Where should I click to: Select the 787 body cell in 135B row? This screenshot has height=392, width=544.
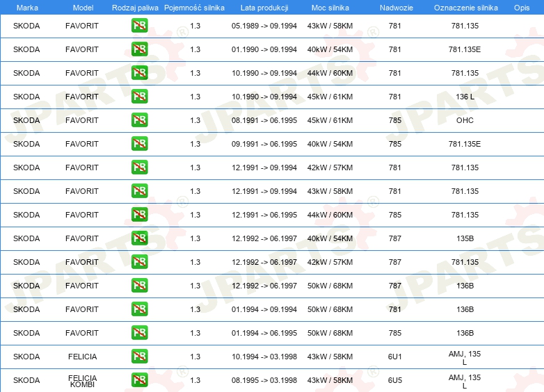point(395,238)
